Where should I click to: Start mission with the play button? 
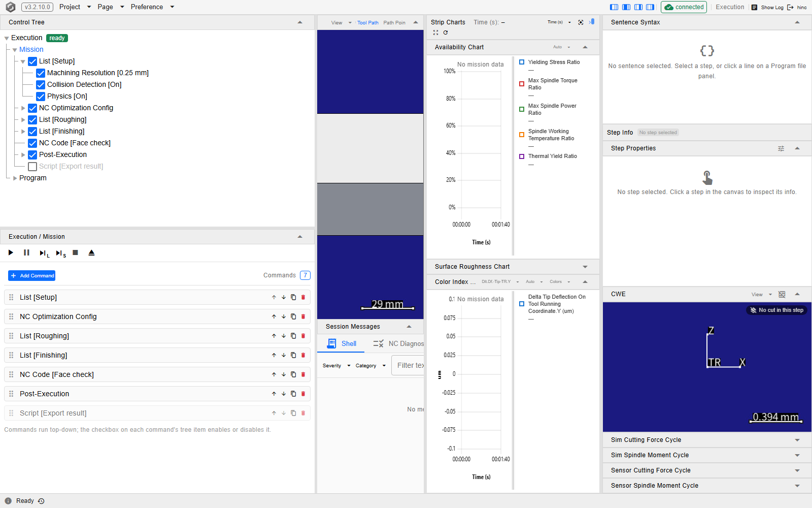click(x=11, y=252)
